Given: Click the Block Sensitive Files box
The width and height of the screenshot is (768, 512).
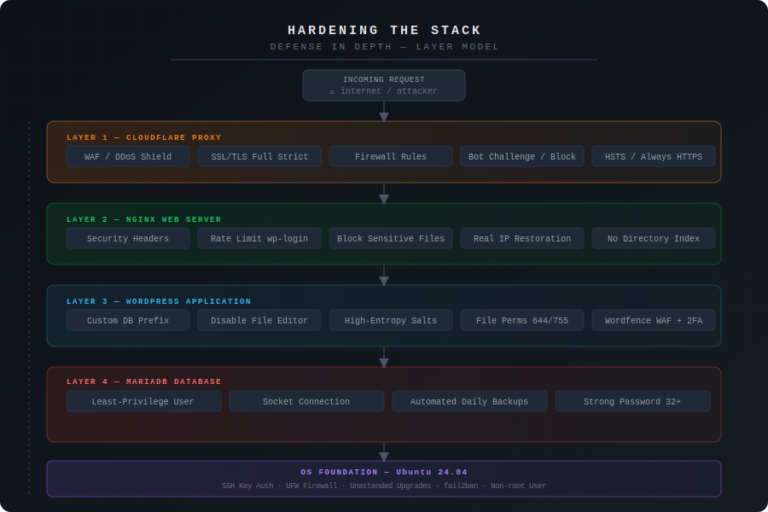Looking at the screenshot, I should 390,239.
